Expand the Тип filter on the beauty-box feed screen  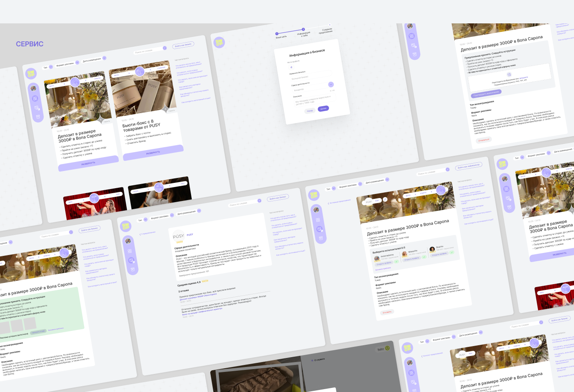tap(51, 67)
